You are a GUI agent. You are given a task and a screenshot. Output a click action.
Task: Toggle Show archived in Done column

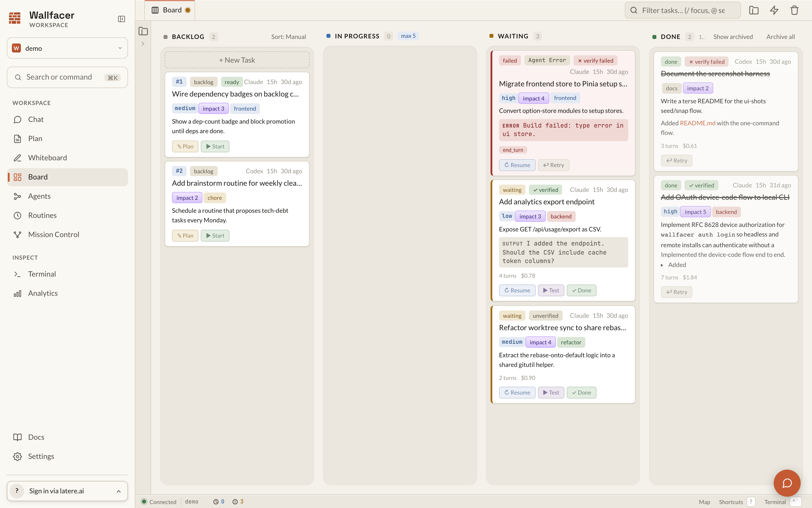[733, 37]
